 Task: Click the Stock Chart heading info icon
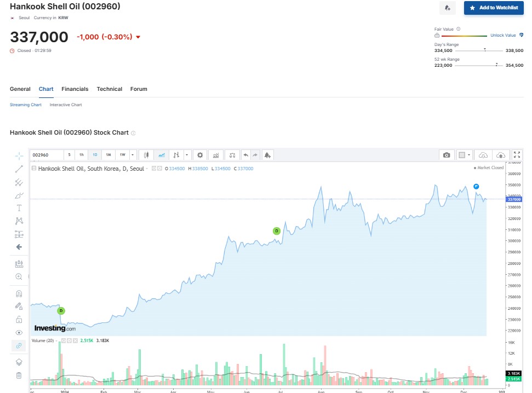pyautogui.click(x=133, y=133)
